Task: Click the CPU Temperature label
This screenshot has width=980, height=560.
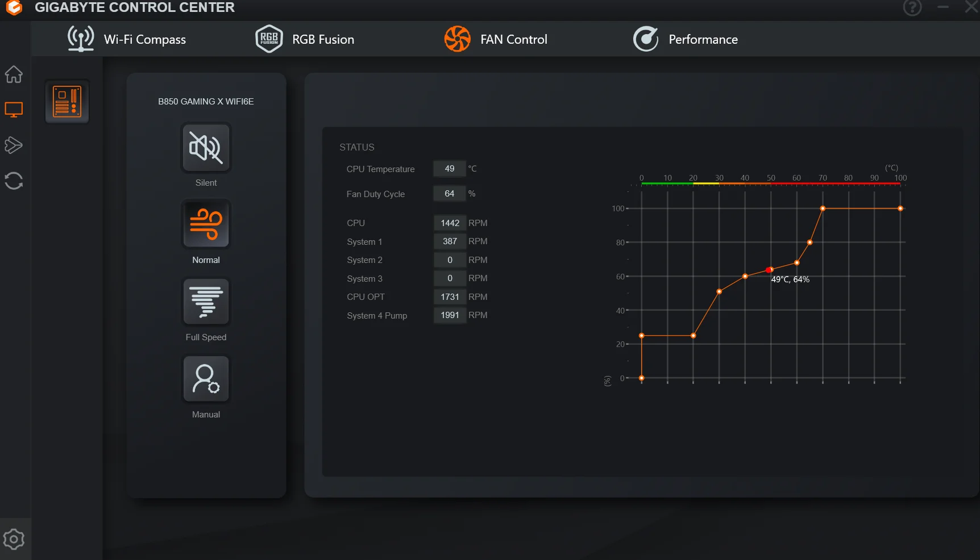Action: tap(381, 169)
